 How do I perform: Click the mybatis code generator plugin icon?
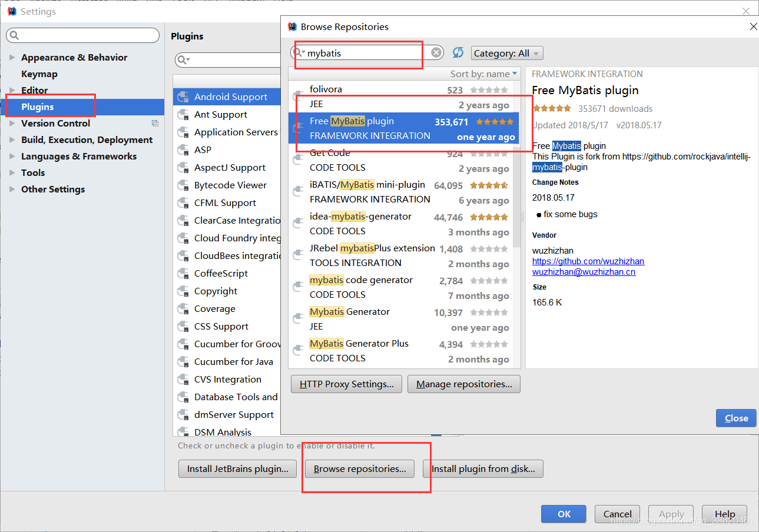pyautogui.click(x=298, y=287)
